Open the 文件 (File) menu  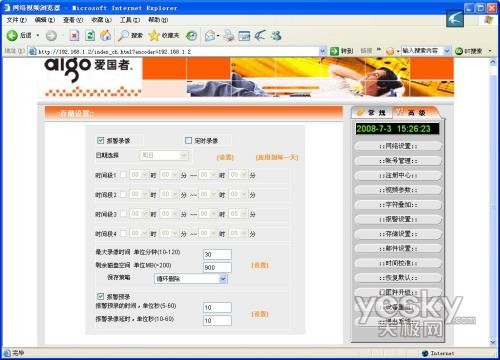coord(16,20)
